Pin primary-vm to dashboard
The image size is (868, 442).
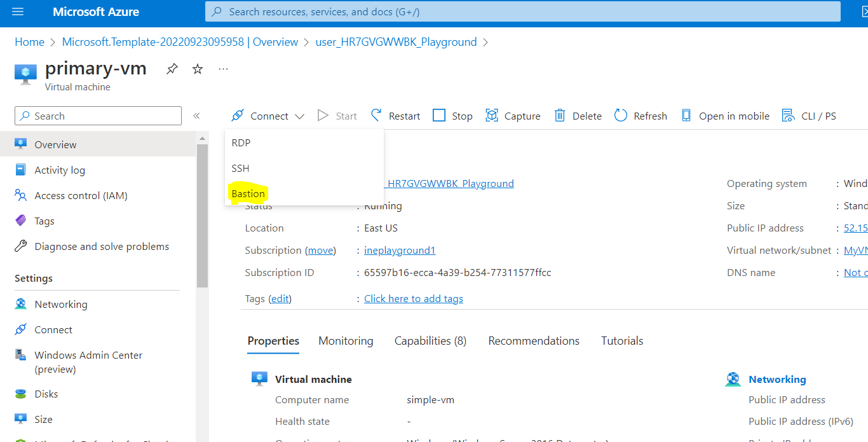pyautogui.click(x=172, y=69)
